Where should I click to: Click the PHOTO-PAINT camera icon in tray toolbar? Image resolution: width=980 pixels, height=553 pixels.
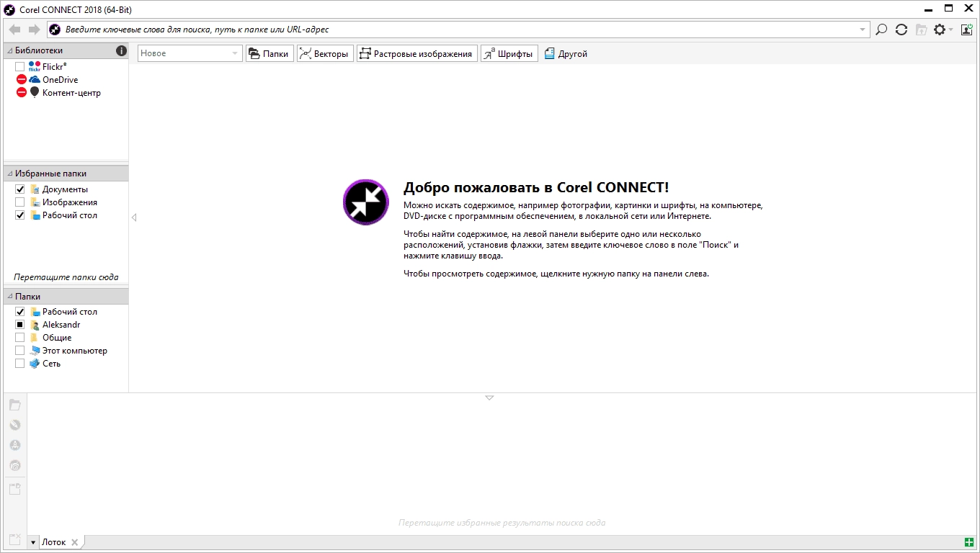pos(14,465)
